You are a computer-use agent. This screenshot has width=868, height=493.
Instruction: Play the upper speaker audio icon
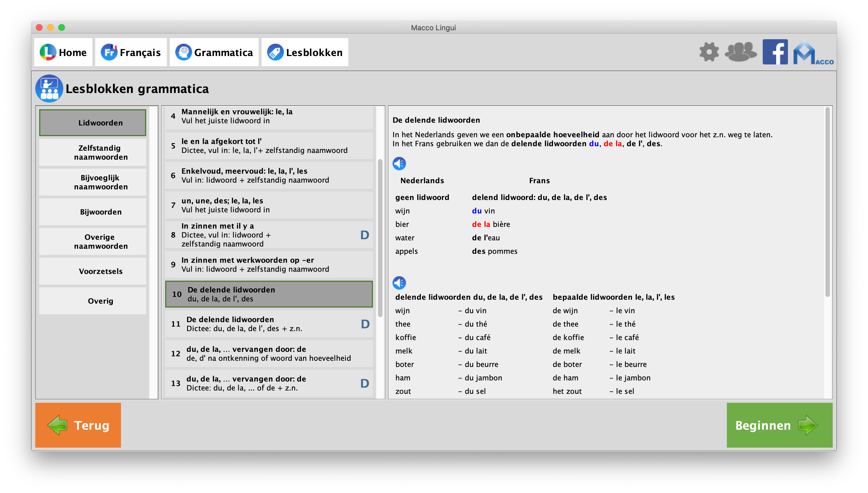pyautogui.click(x=399, y=164)
